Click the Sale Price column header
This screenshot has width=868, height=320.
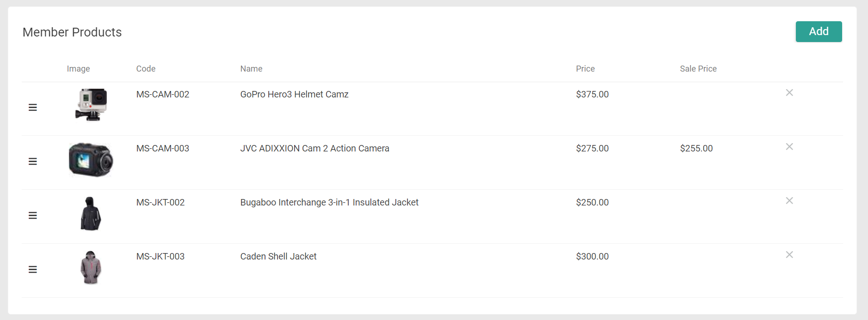coord(698,69)
